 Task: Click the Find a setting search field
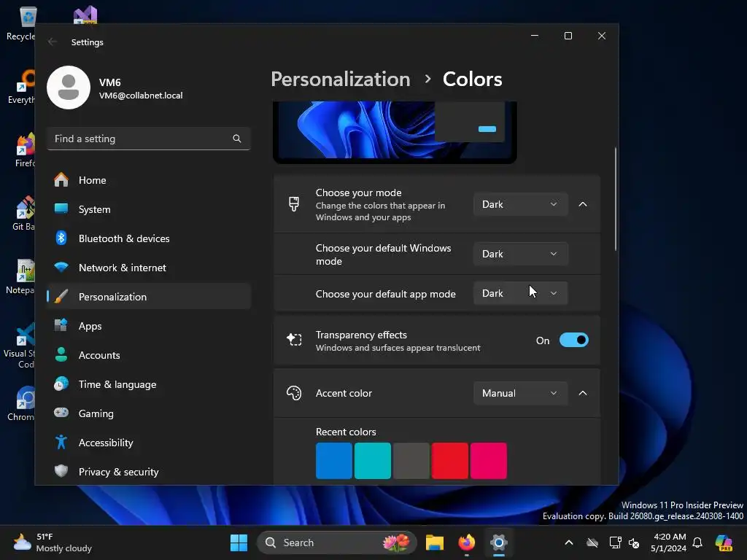(x=149, y=139)
